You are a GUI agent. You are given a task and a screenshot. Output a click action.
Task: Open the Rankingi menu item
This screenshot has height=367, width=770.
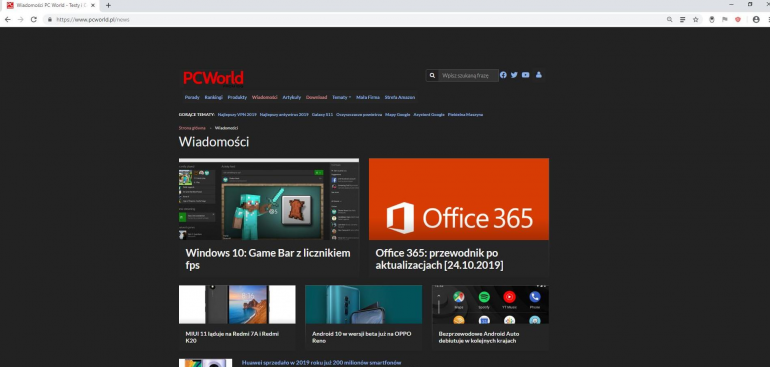coord(214,97)
